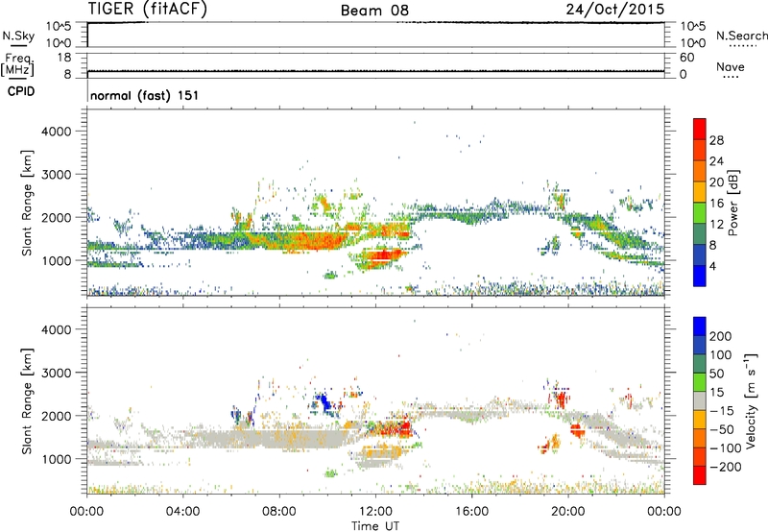The width and height of the screenshot is (768, 532).
Task: Click the '04:00' time axis tick label
Action: (x=183, y=512)
